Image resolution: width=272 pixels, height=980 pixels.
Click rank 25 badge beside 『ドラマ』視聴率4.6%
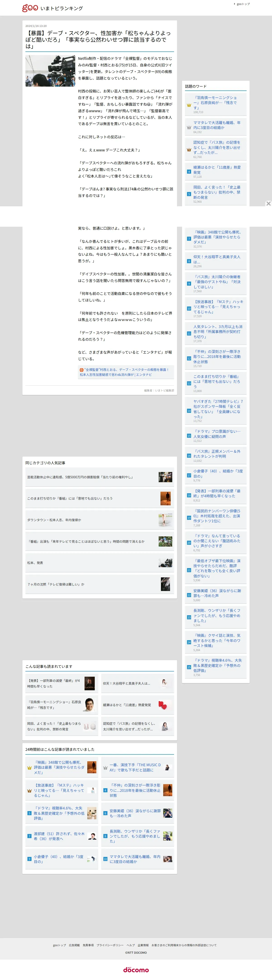[189, 667]
